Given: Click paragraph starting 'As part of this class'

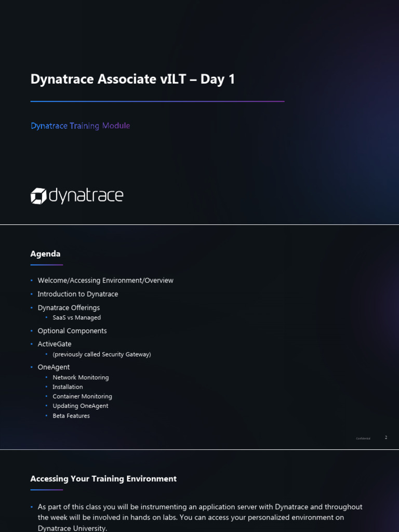Looking at the screenshot, I should click(200, 517).
